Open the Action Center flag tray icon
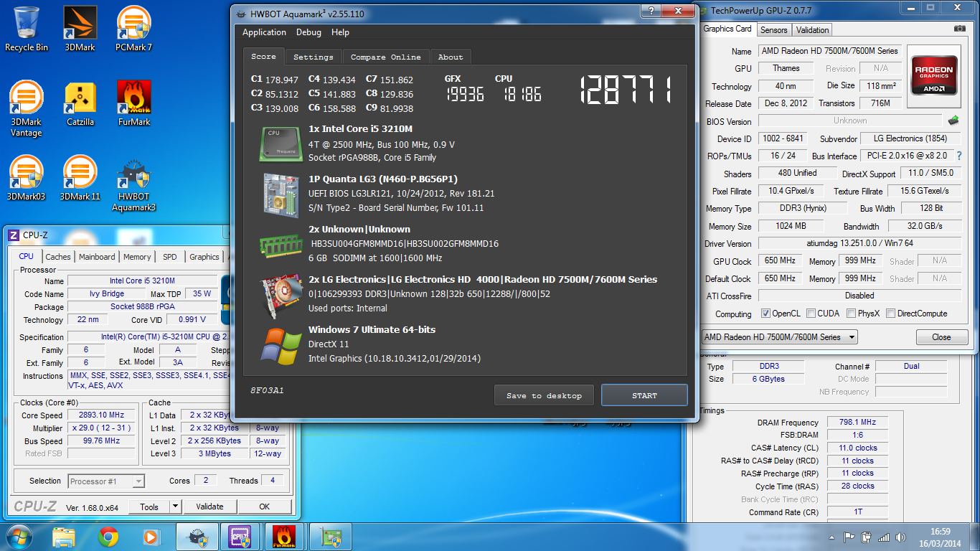 click(x=849, y=537)
